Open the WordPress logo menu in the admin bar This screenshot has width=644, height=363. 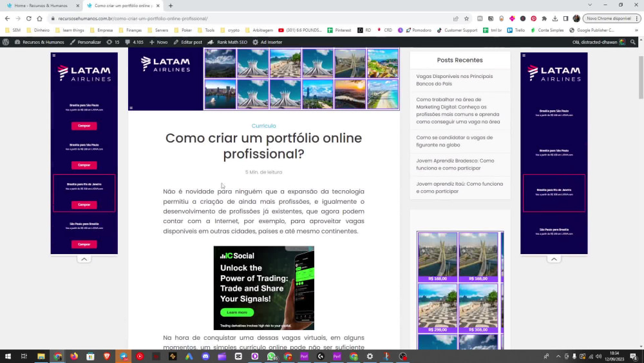[6, 42]
